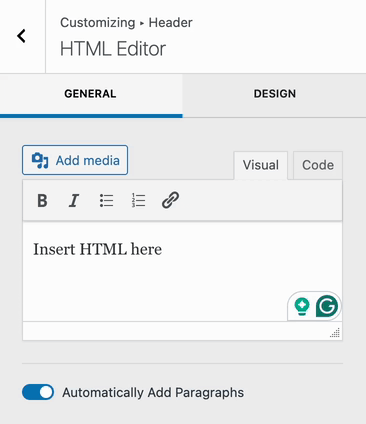Click the Add media button

click(75, 160)
